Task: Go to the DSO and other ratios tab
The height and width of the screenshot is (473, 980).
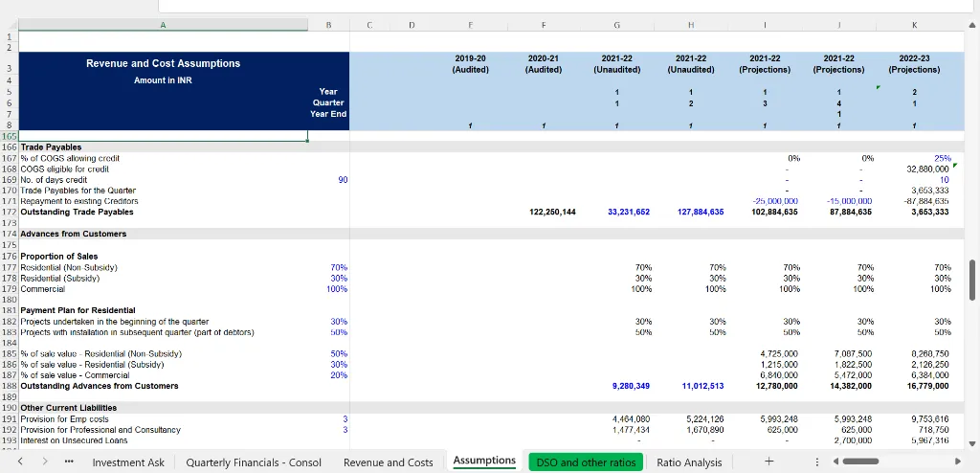Action: click(x=586, y=462)
